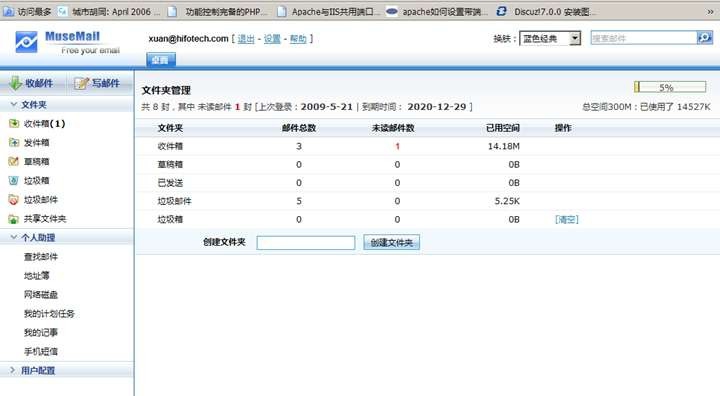Open 垃圾箱 in the sidebar
The height and width of the screenshot is (396, 720).
pyautogui.click(x=37, y=181)
